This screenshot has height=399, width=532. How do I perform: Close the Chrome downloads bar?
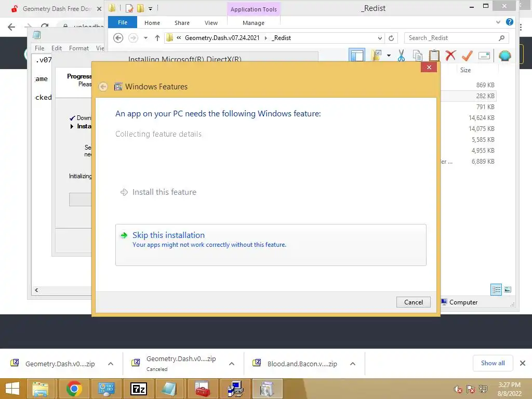[523, 363]
